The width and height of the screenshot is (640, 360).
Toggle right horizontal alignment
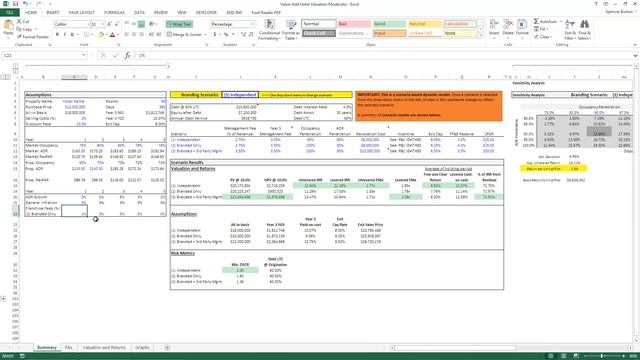(x=141, y=35)
